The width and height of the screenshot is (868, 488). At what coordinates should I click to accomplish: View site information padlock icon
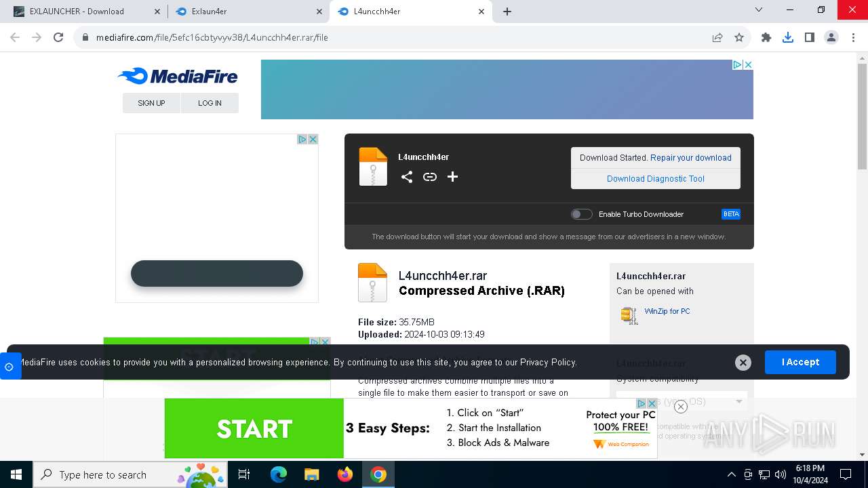(x=85, y=38)
